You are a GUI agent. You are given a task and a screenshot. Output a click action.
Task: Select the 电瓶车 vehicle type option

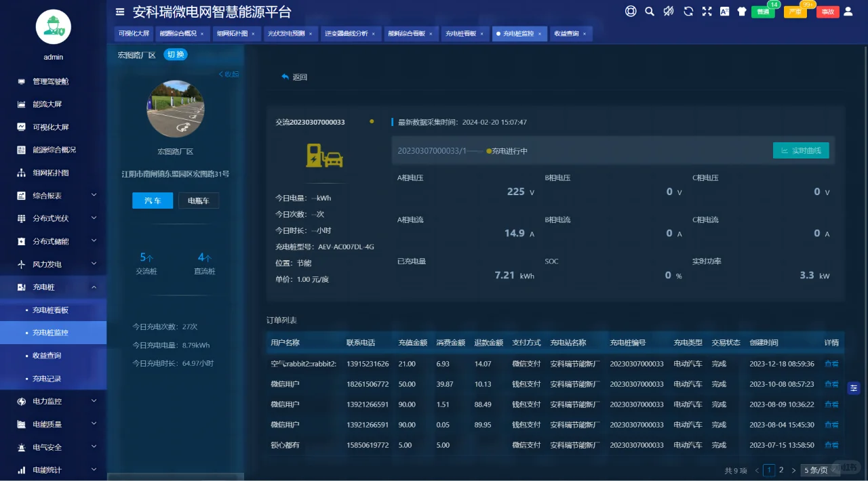[198, 201]
